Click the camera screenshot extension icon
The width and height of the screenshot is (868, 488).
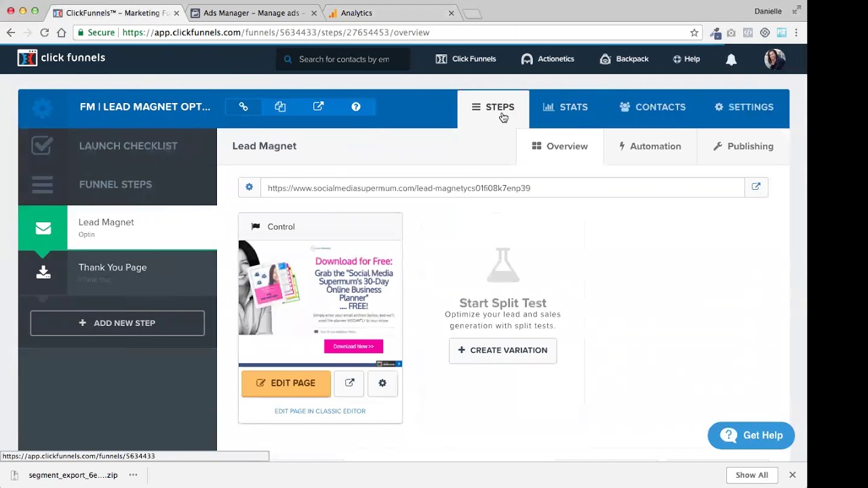coord(731,33)
